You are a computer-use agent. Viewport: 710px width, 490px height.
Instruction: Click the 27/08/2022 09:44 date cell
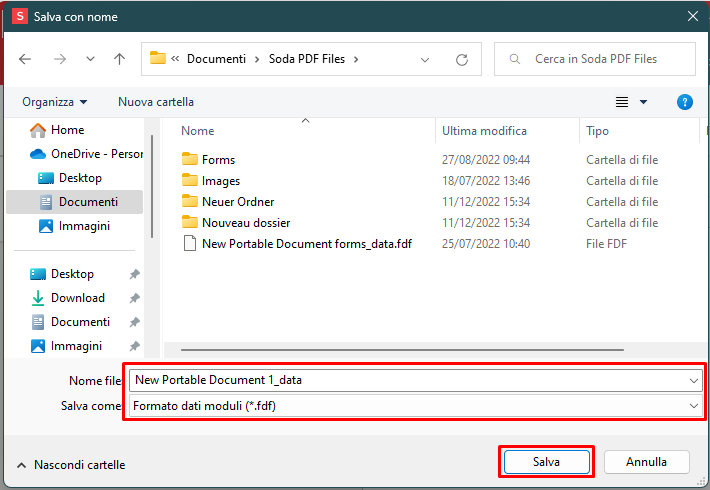[486, 160]
